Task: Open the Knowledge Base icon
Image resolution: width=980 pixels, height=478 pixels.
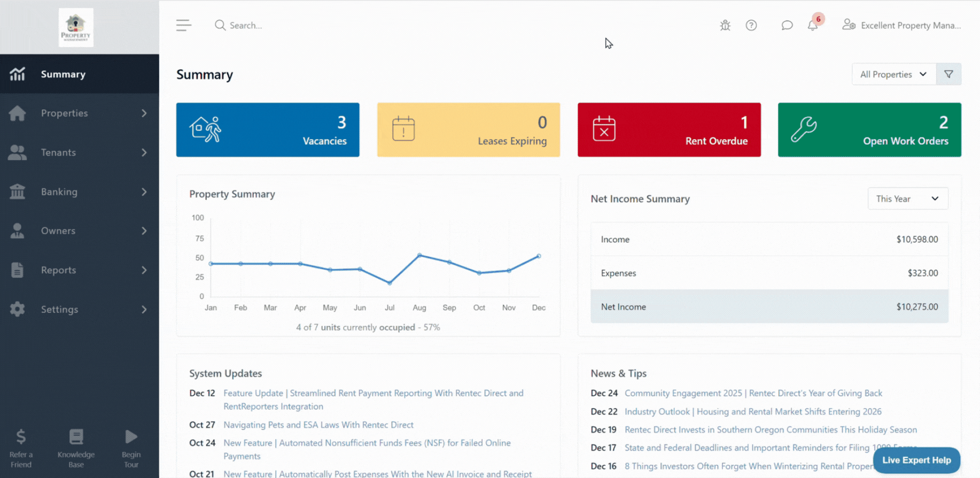Action: click(x=76, y=437)
